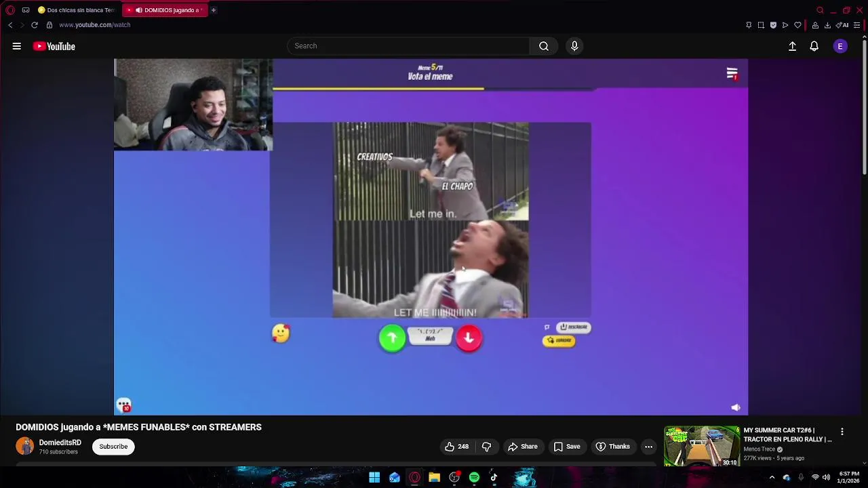Toggle the video player volume speaker
This screenshot has width=868, height=488.
coord(736,407)
